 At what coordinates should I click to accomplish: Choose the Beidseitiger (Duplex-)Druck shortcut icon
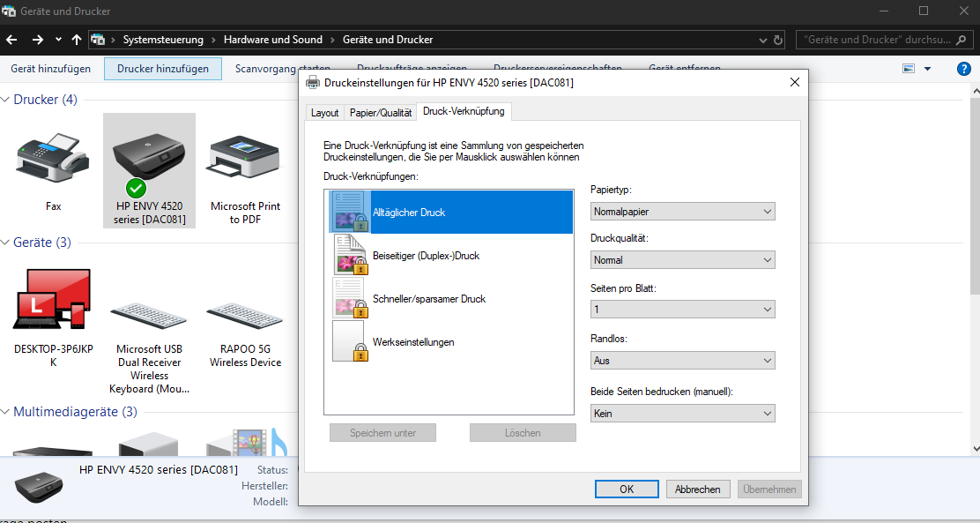coord(349,255)
